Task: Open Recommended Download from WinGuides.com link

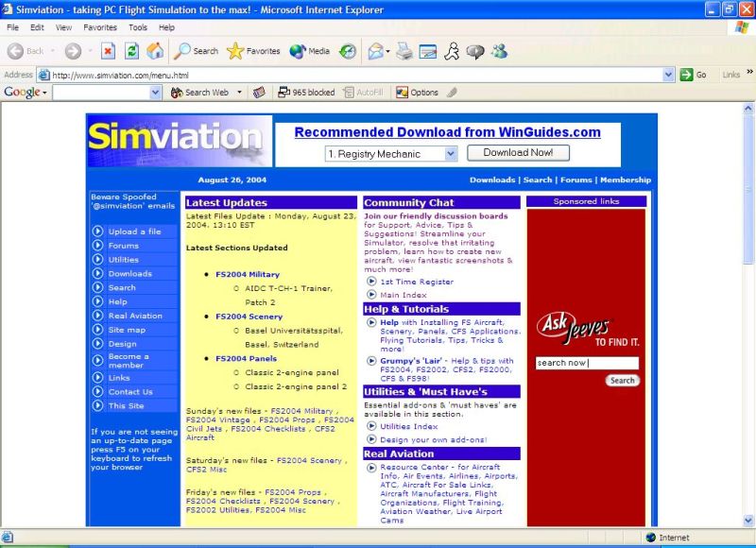Action: coord(447,132)
